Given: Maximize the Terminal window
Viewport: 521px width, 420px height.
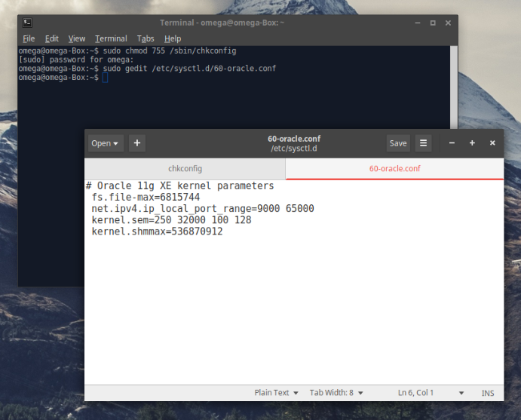Looking at the screenshot, I should click(x=433, y=23).
